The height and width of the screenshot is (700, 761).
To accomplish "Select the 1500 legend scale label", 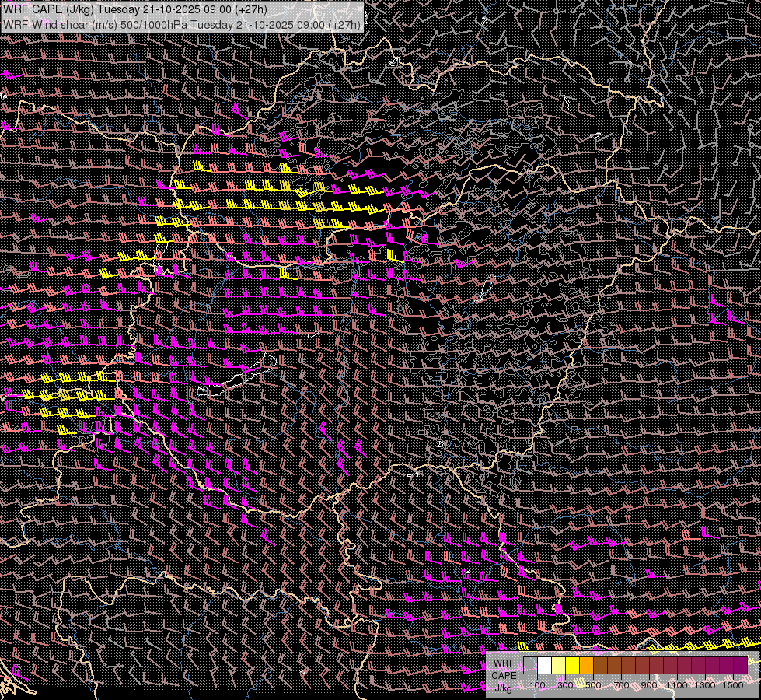I will pyautogui.click(x=733, y=685).
